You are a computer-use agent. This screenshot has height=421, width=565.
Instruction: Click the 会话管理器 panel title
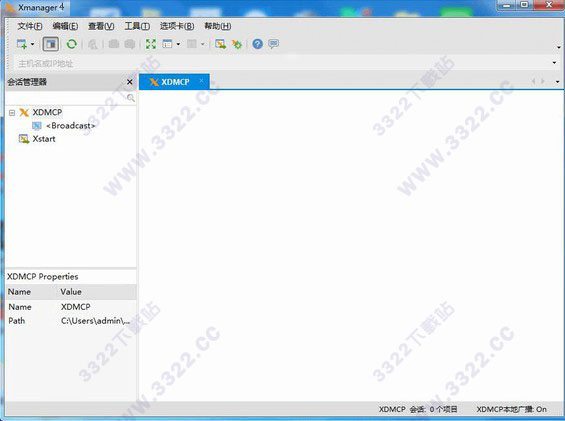coord(27,82)
